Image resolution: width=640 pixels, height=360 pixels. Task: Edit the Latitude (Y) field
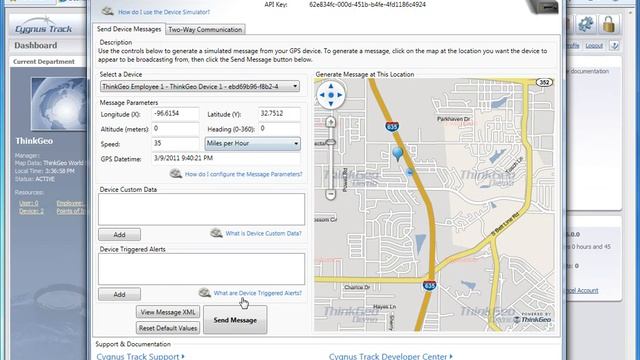280,114
